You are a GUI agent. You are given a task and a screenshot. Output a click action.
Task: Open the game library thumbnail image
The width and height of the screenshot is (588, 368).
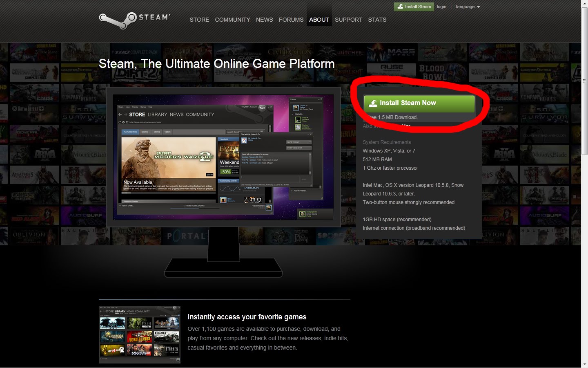tap(140, 335)
